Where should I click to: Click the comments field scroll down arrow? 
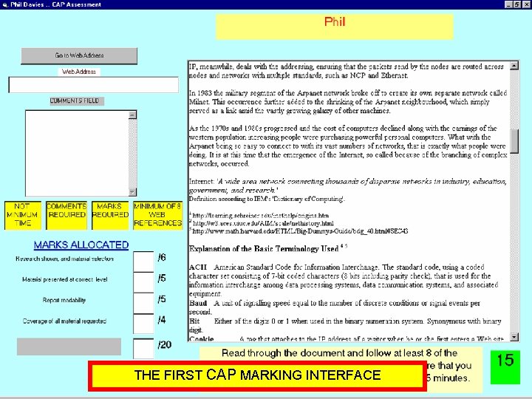[133, 191]
